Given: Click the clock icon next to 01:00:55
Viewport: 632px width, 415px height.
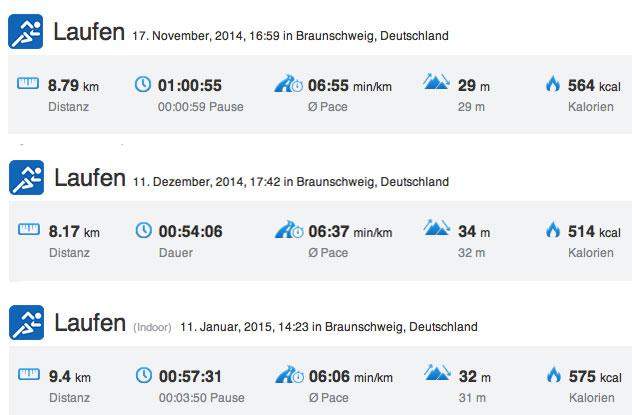Looking at the screenshot, I should [x=143, y=84].
